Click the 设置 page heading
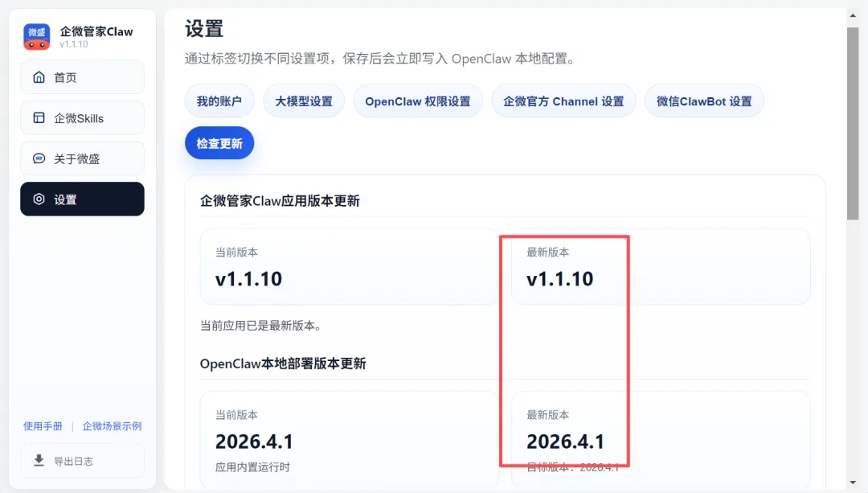This screenshot has width=868, height=493. 203,28
